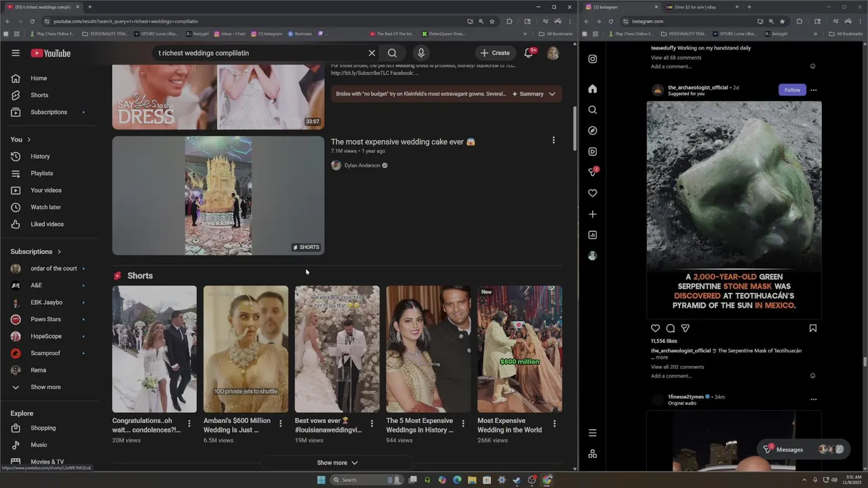Viewport: 868px width, 488px height.
Task: Open Congratulations condolences short thumbnail
Action: [x=155, y=349]
